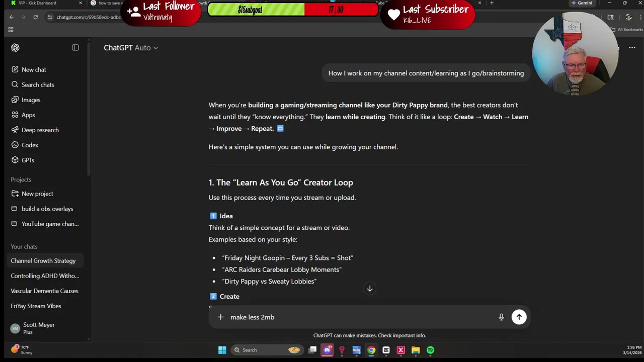Open conversation options three-dot menu

point(632,48)
